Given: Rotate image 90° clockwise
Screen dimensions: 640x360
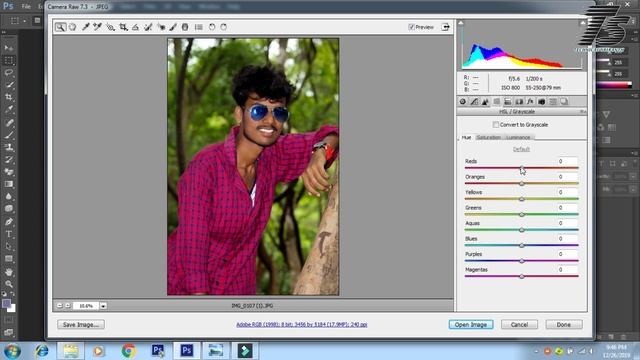Looking at the screenshot, I should (224, 27).
